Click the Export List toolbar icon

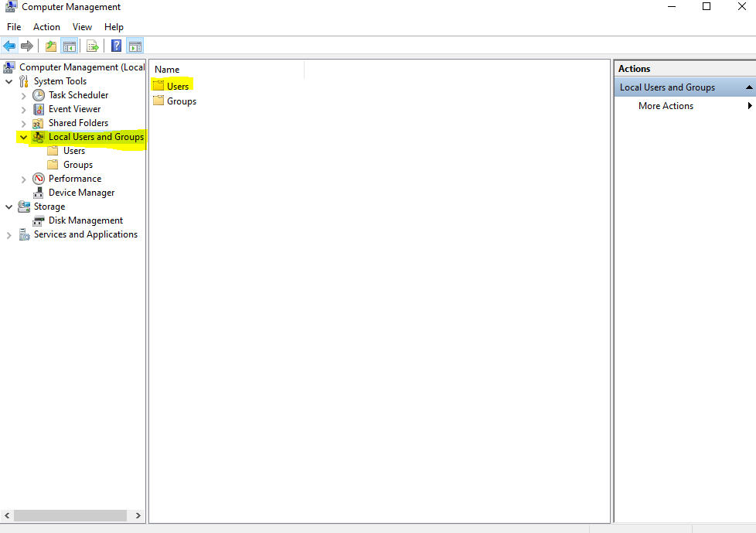click(x=92, y=46)
